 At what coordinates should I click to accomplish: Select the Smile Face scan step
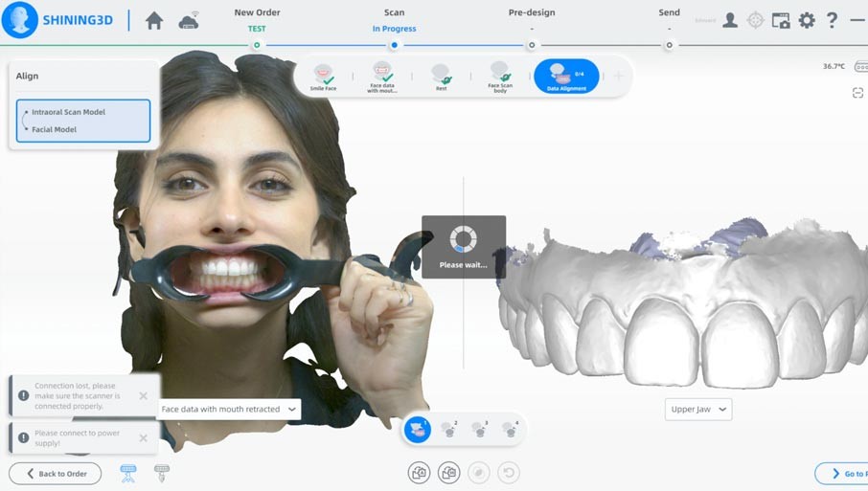(323, 77)
